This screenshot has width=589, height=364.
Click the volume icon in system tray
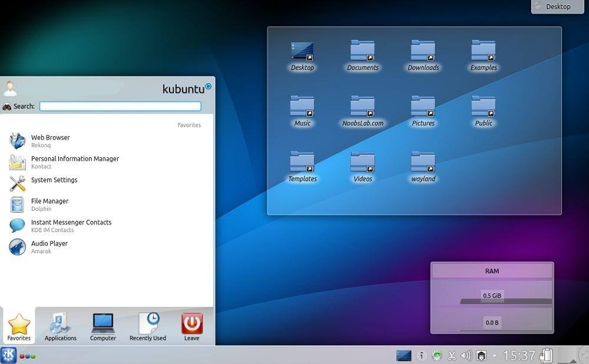(x=465, y=355)
